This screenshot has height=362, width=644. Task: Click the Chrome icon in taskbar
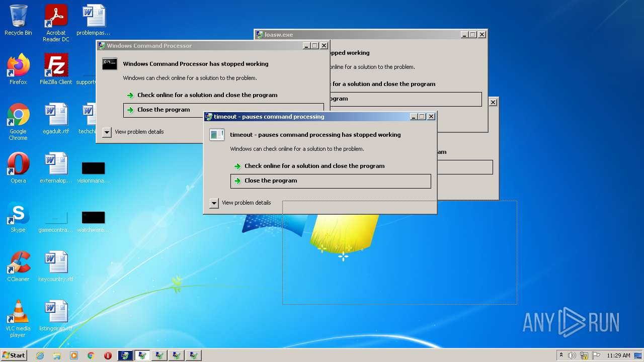click(91, 355)
